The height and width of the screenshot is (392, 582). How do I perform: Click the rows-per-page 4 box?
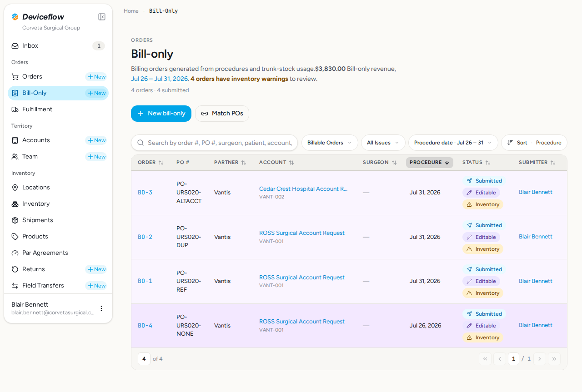coord(144,359)
